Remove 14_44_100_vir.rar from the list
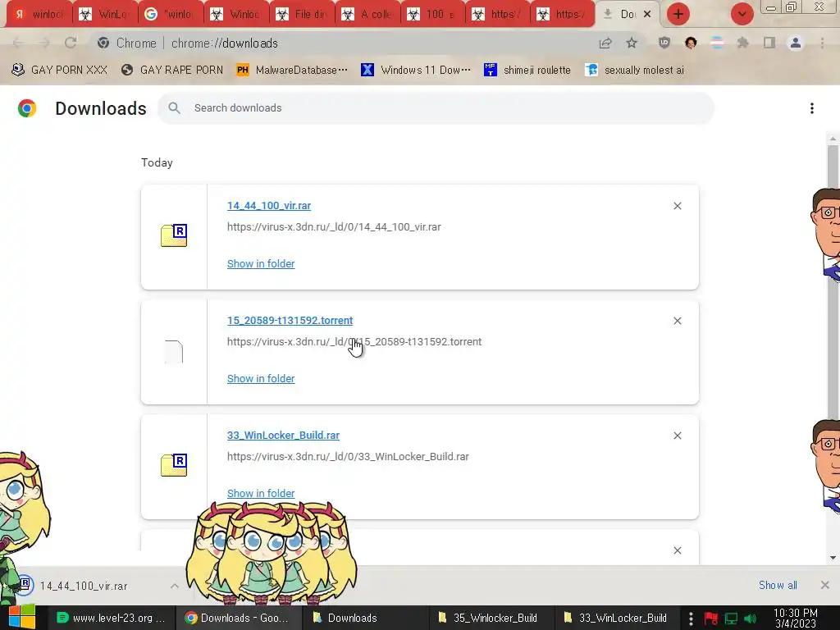Viewport: 840px width, 630px height. click(678, 206)
